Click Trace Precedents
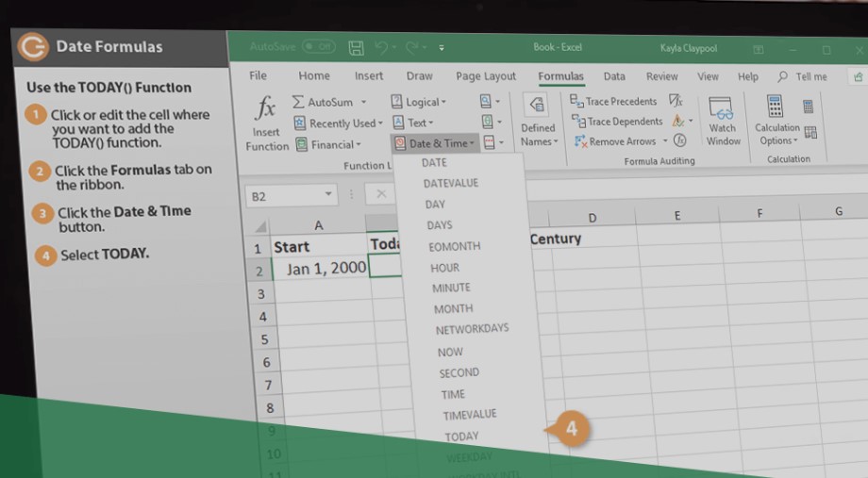Viewport: 868px width, 478px height. (613, 101)
